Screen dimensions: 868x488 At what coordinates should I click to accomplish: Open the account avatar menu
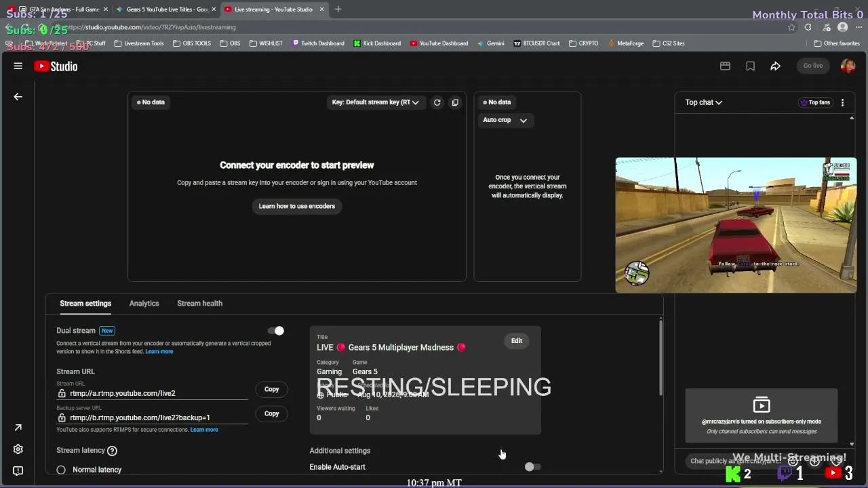(848, 66)
